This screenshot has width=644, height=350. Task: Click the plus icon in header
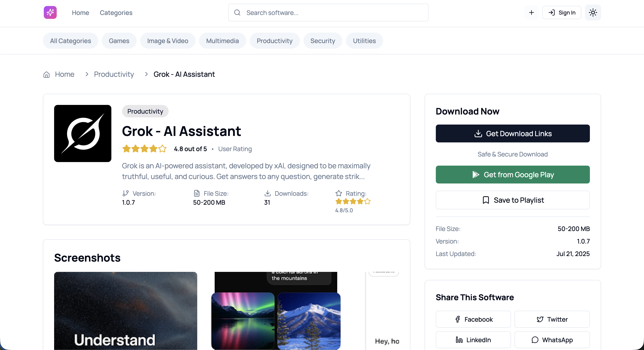[531, 12]
